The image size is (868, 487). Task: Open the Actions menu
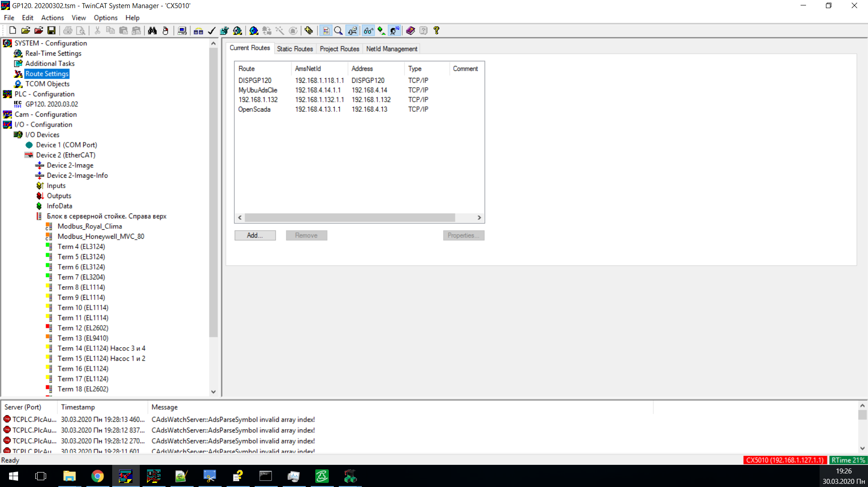click(52, 18)
